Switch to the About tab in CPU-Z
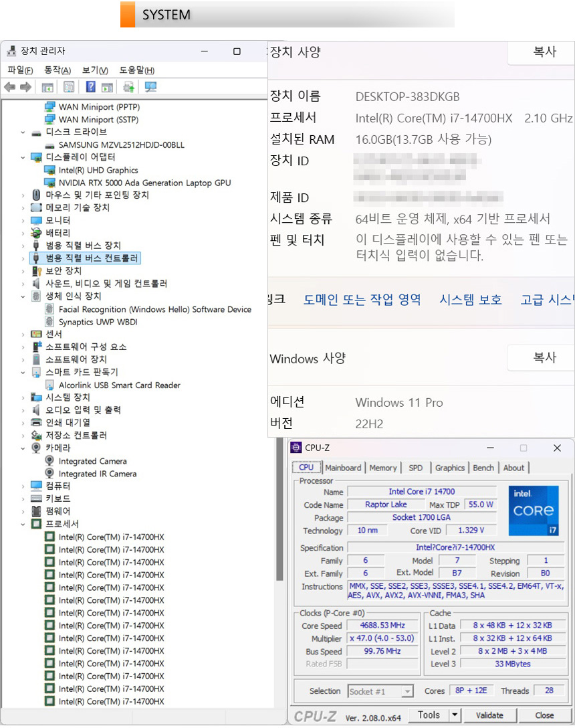575x728 pixels. point(513,468)
